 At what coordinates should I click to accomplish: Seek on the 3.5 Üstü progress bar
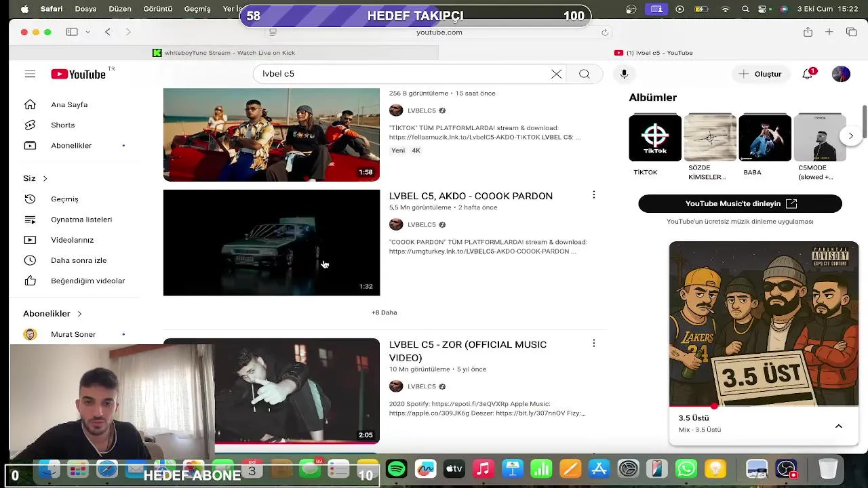[x=764, y=407]
